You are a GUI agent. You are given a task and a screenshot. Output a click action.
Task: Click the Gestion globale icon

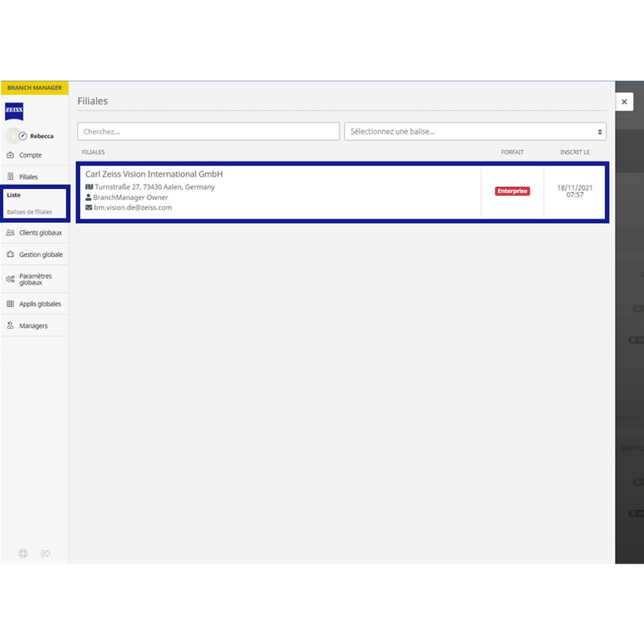click(10, 254)
